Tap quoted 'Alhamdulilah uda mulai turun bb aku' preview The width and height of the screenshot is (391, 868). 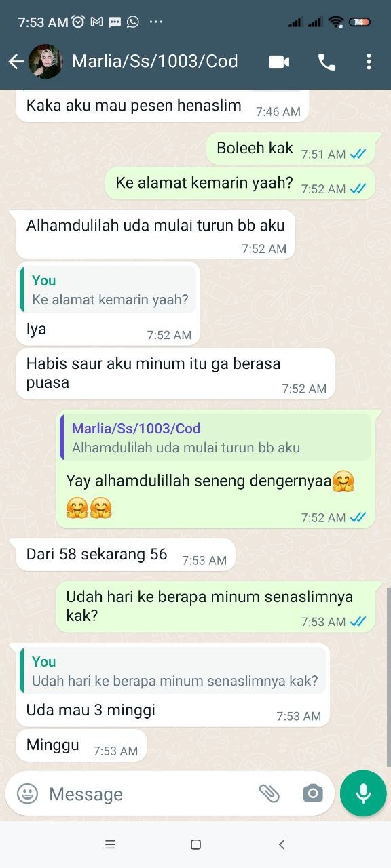215,437
